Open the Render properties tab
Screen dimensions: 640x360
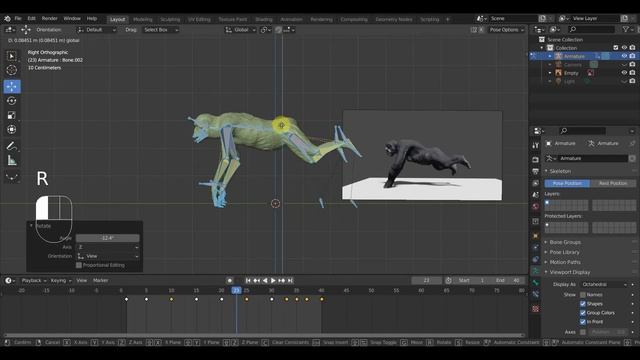(x=536, y=159)
